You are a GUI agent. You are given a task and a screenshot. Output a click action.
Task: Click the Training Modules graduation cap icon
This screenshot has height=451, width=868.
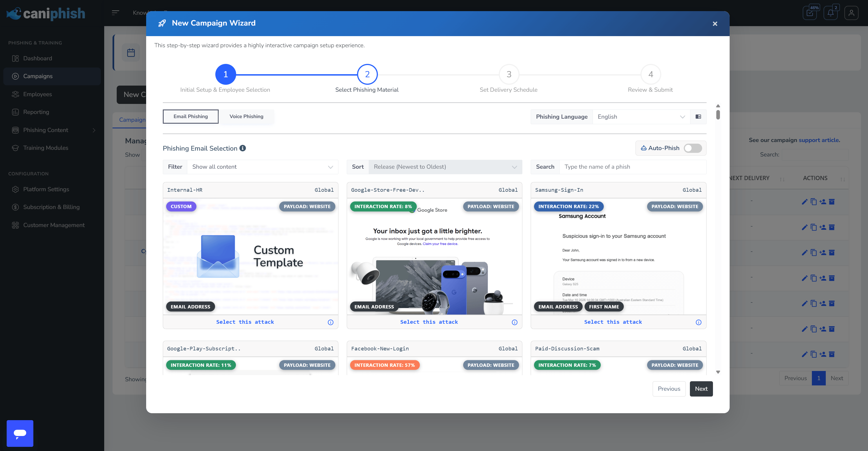pos(15,148)
